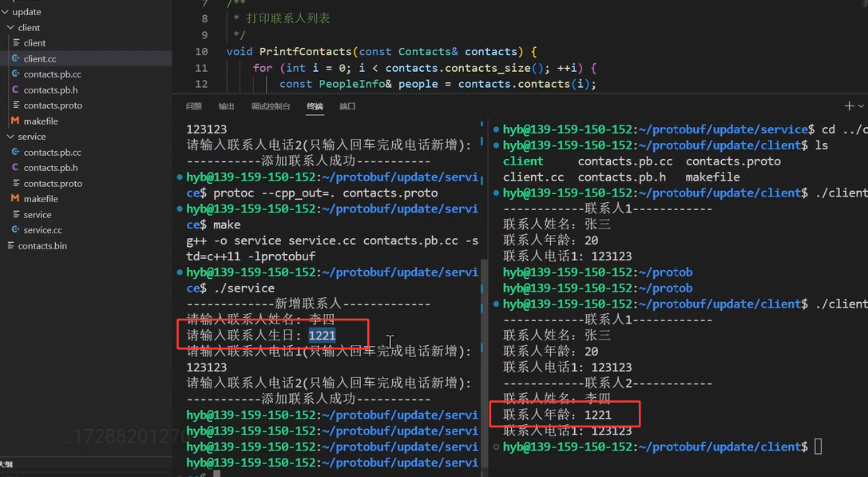The image size is (868, 477).
Task: Click the C++ icon beside client contacts.pb.cc
Action: point(15,74)
